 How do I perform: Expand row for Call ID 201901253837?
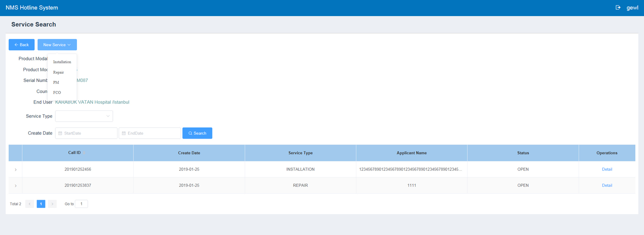click(x=16, y=186)
